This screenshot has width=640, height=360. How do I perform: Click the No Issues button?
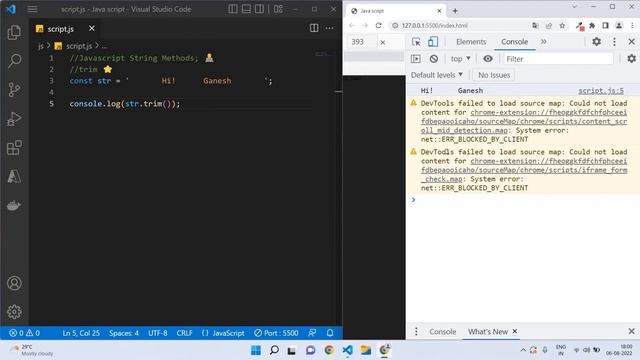tap(494, 75)
